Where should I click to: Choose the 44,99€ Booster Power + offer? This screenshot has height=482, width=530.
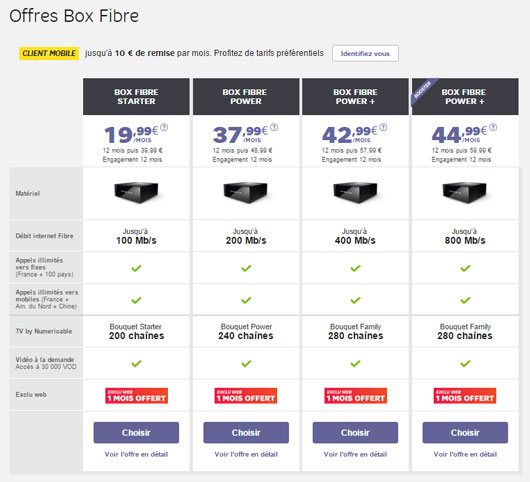465,433
